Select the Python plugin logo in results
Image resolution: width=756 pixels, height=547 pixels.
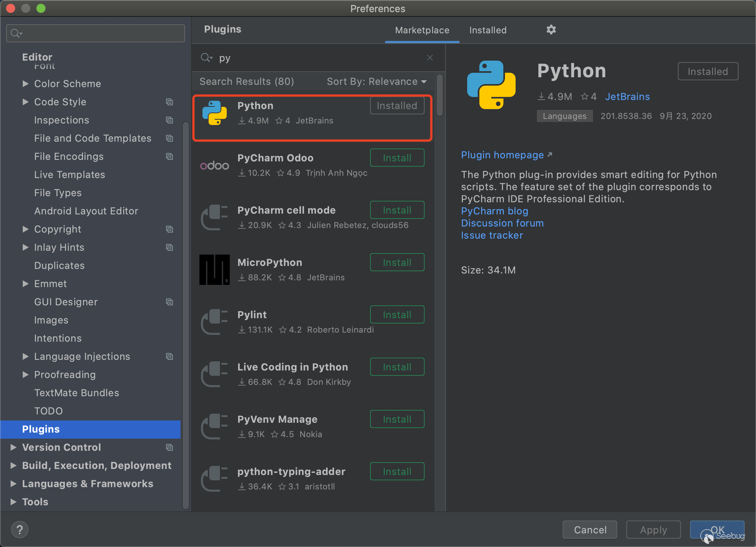click(x=215, y=113)
